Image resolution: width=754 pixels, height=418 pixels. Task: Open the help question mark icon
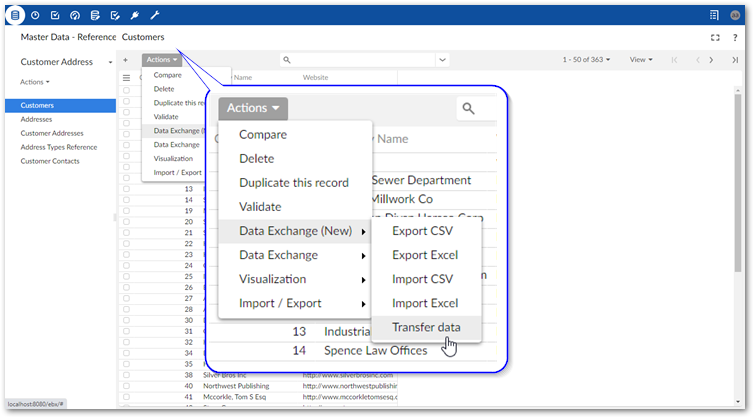click(735, 37)
